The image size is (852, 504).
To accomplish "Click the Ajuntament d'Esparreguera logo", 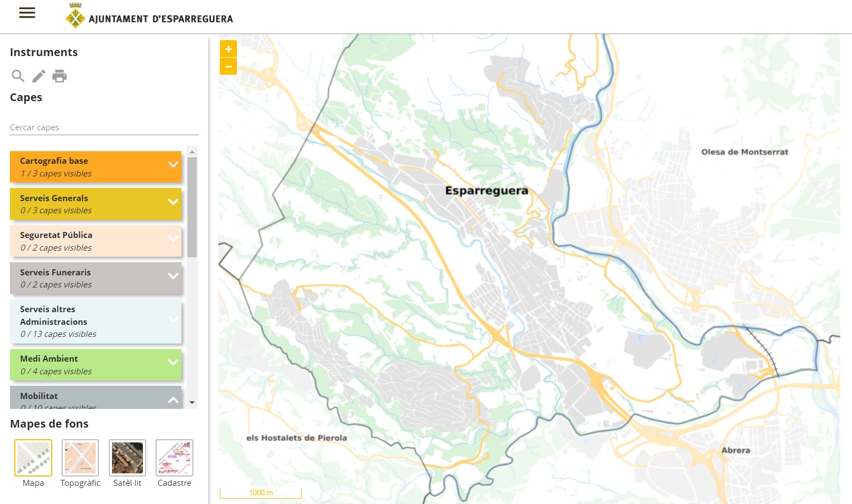I will 150,16.
